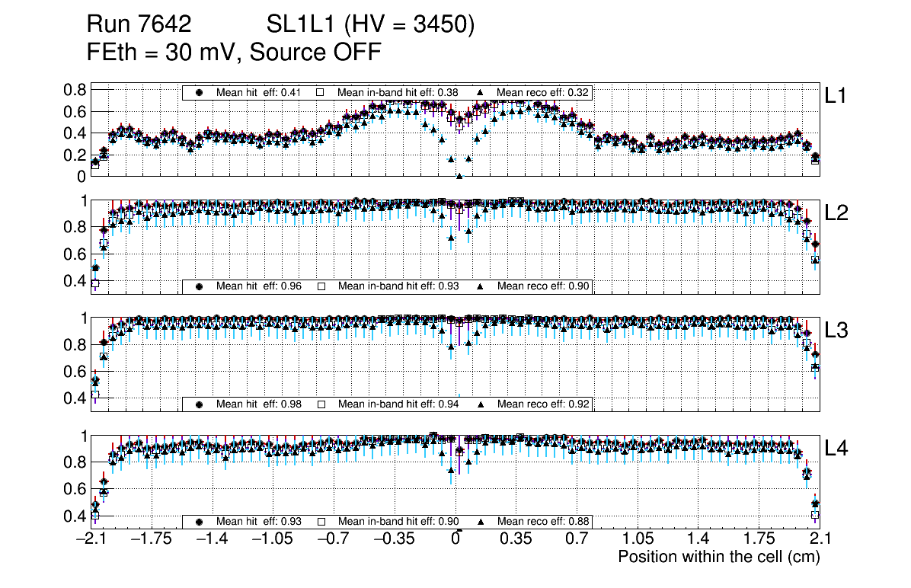Click the triangle marker in L2 legend
This screenshot has height=588, width=911.
tap(481, 286)
